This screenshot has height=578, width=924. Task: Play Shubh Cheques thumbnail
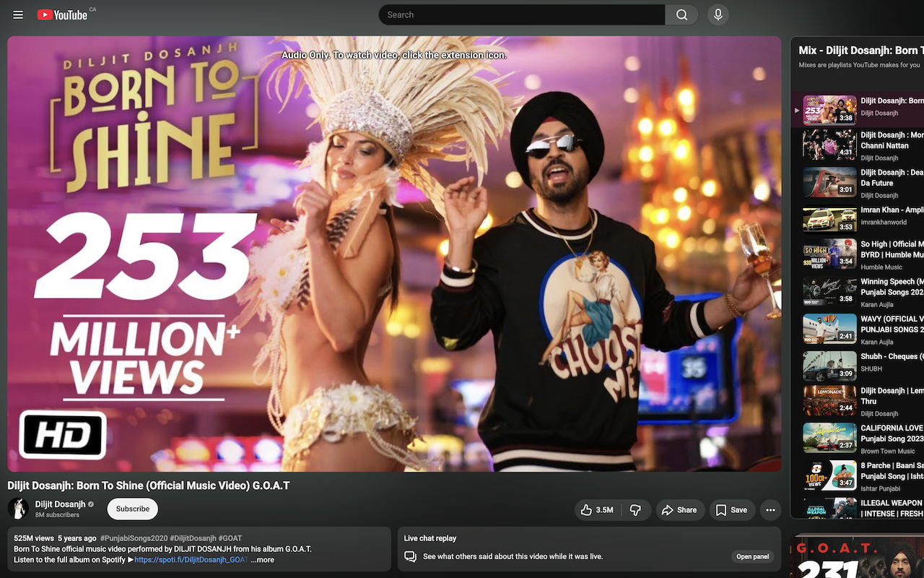point(829,366)
